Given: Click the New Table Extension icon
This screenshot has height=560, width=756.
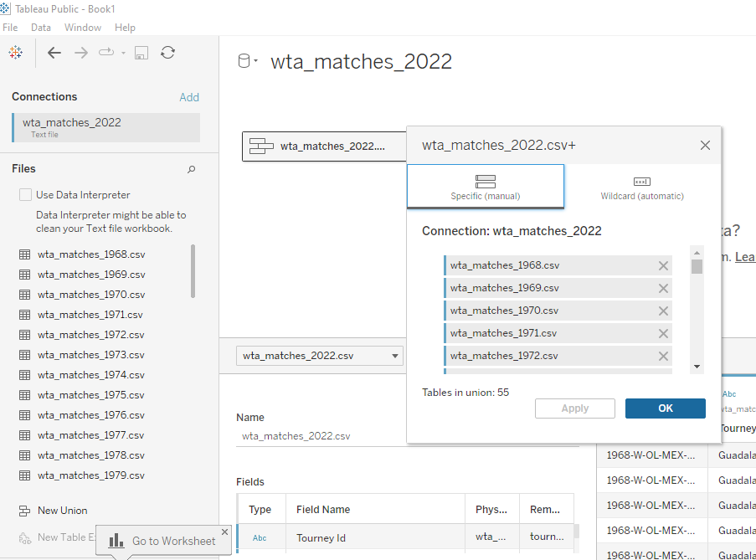Looking at the screenshot, I should (x=24, y=538).
